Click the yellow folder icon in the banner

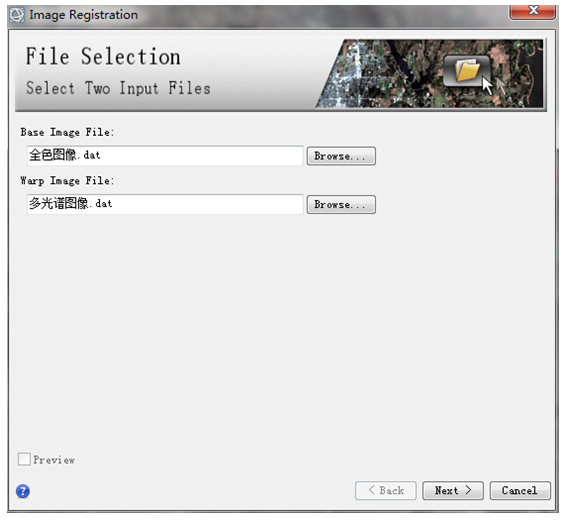(x=467, y=71)
